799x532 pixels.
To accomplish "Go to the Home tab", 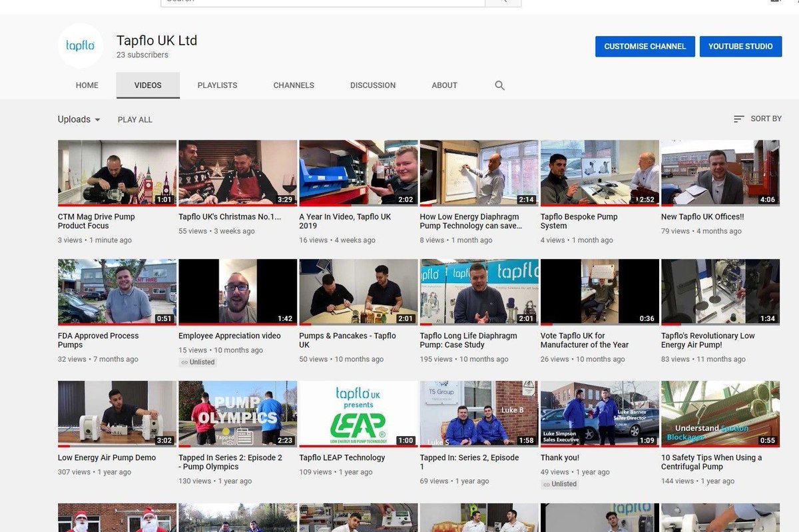I will pyautogui.click(x=87, y=85).
